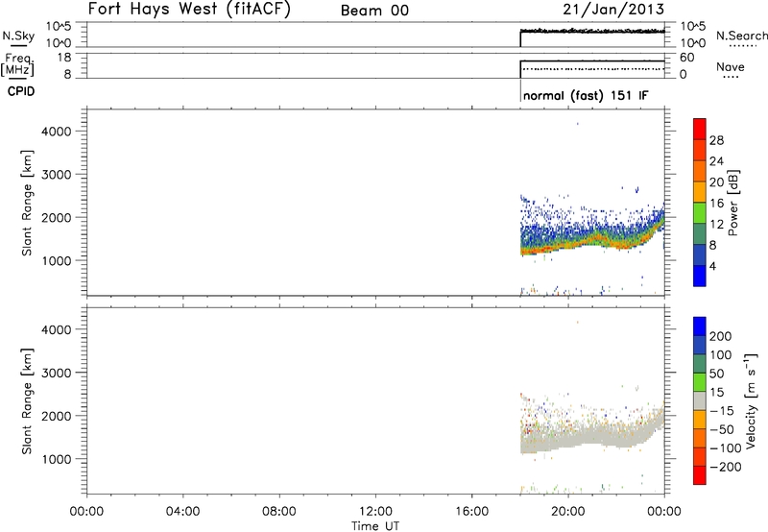Click the '16' tick on Power colorbar
The width and height of the screenshot is (768, 532).
tap(716, 203)
